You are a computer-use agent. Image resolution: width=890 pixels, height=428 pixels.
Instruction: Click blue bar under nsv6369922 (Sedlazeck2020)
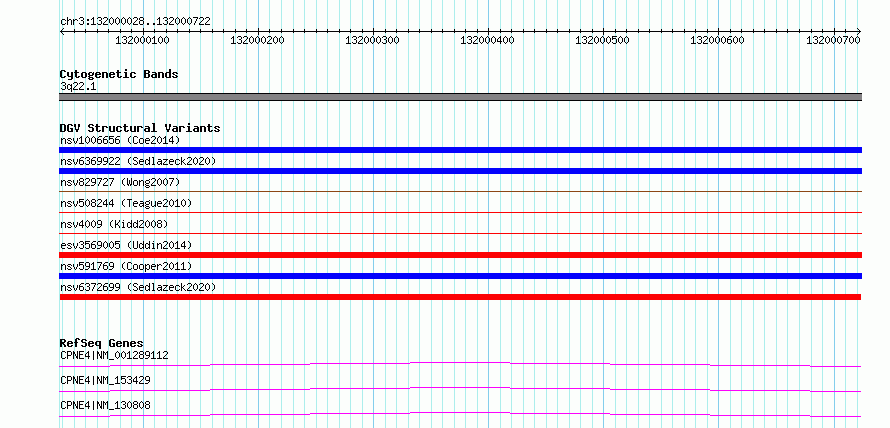pyautogui.click(x=460, y=171)
